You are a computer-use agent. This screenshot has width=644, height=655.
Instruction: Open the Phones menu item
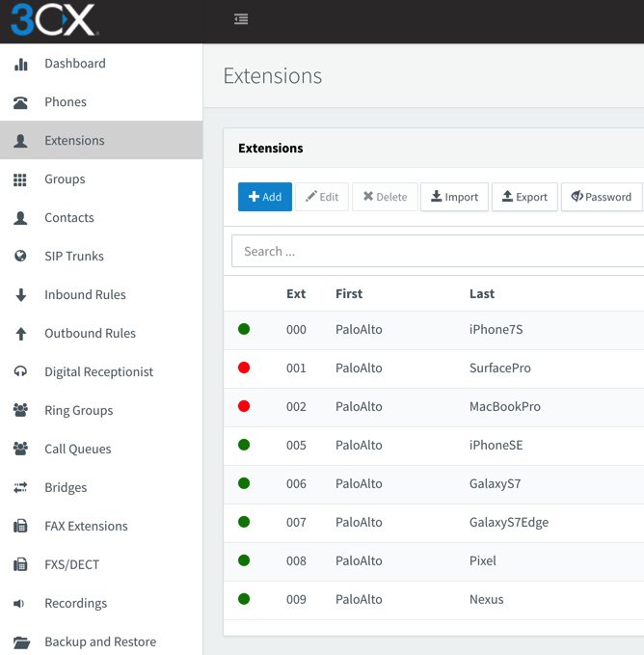coord(101,102)
